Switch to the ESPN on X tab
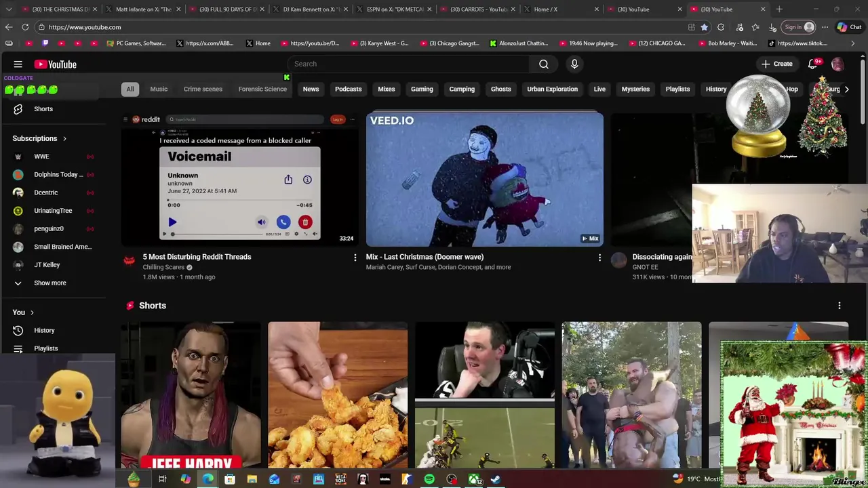The image size is (868, 488). (395, 9)
